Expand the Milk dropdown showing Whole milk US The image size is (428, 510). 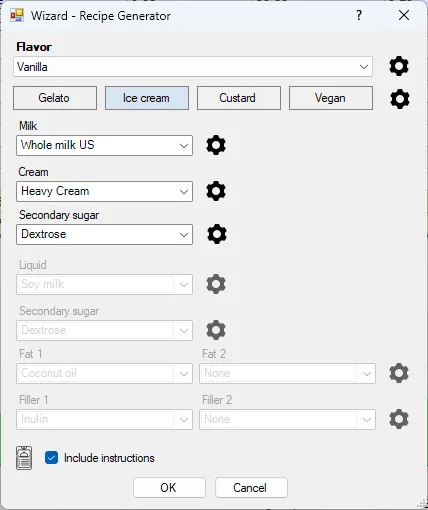coord(104,145)
